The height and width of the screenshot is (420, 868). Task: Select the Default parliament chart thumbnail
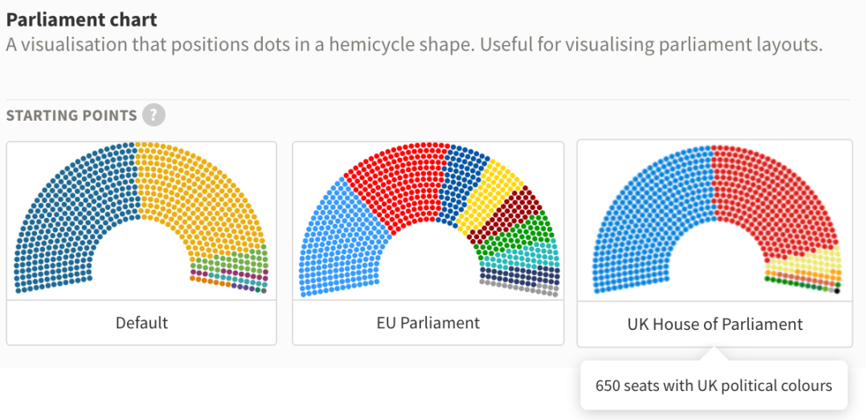click(141, 243)
